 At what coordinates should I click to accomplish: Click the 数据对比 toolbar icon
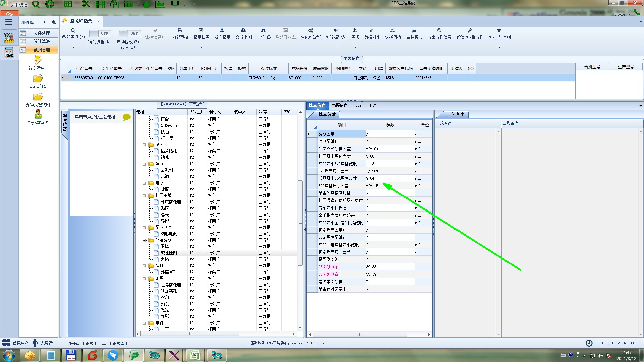(x=372, y=31)
